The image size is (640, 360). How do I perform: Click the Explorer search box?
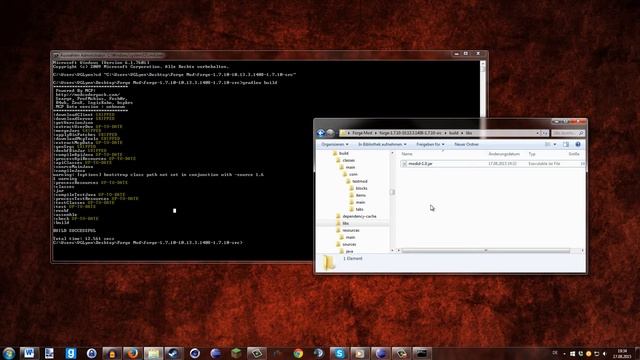568,133
